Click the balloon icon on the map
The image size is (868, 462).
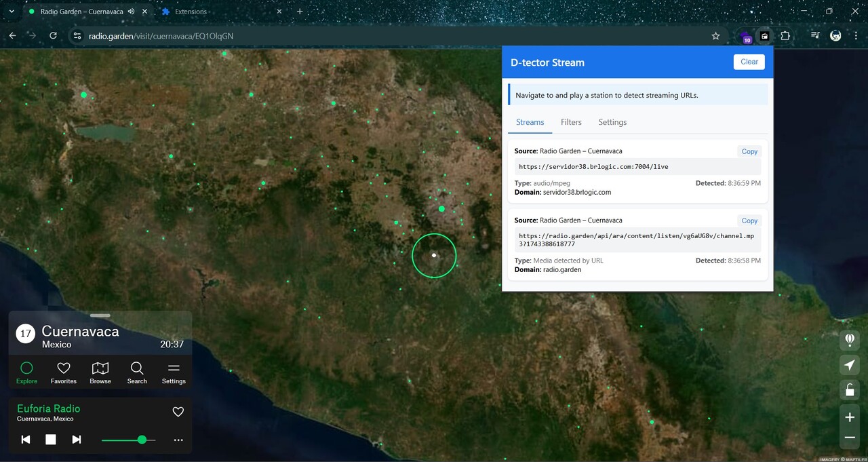849,339
